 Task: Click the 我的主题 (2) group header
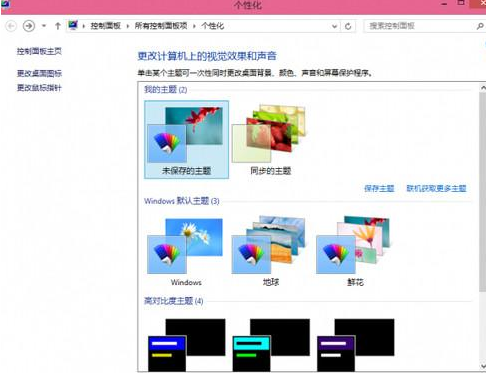pos(165,89)
